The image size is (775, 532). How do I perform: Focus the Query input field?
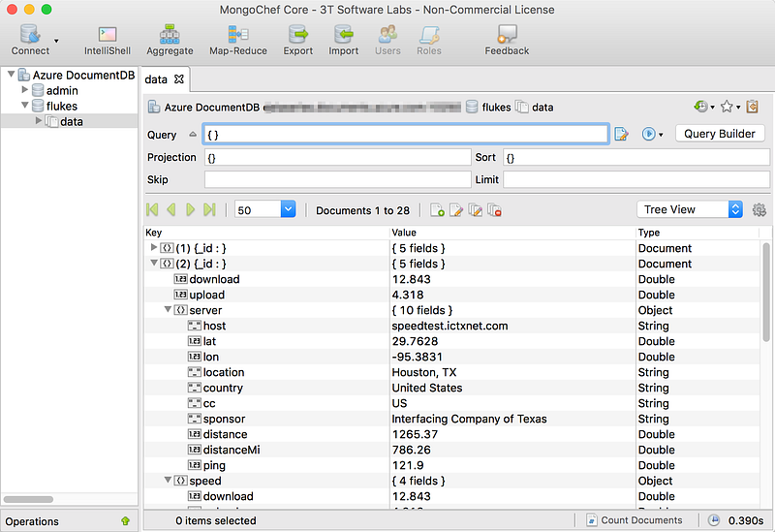click(x=405, y=135)
